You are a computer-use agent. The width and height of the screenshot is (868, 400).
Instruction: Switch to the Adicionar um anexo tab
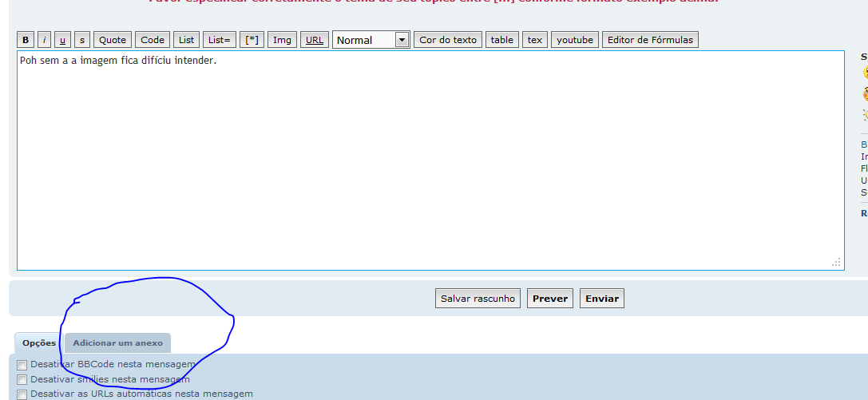118,343
